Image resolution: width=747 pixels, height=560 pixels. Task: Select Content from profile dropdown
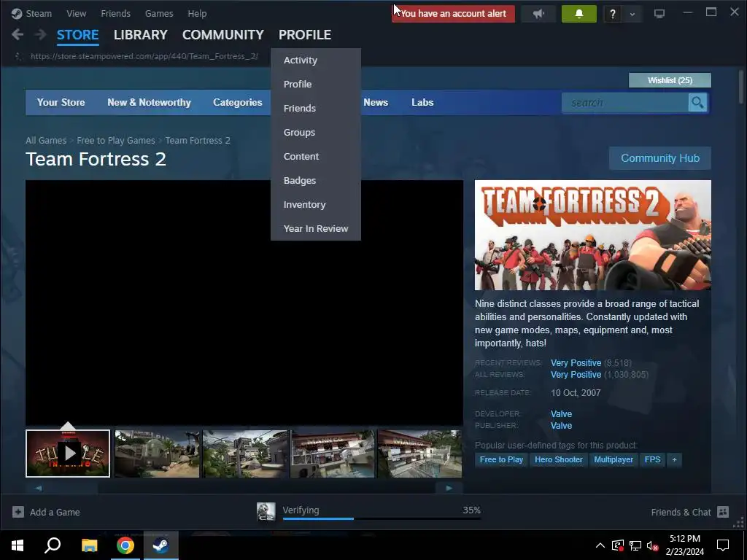[316, 156]
